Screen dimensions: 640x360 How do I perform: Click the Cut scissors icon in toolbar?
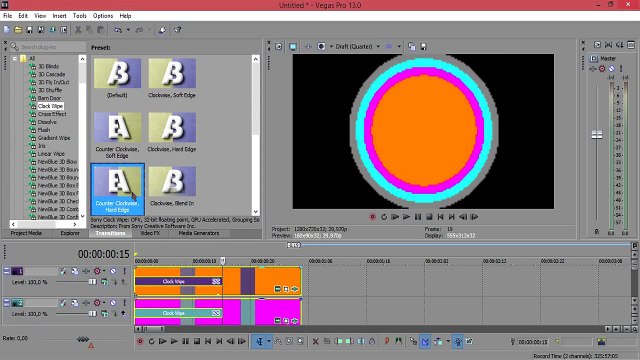pyautogui.click(x=78, y=30)
